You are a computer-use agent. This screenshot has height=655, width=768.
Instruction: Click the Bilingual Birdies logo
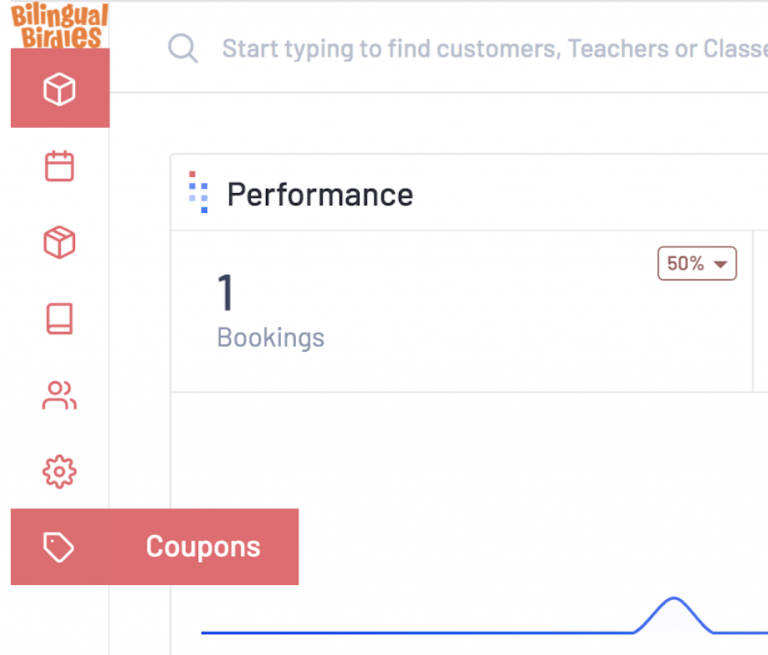[x=60, y=25]
